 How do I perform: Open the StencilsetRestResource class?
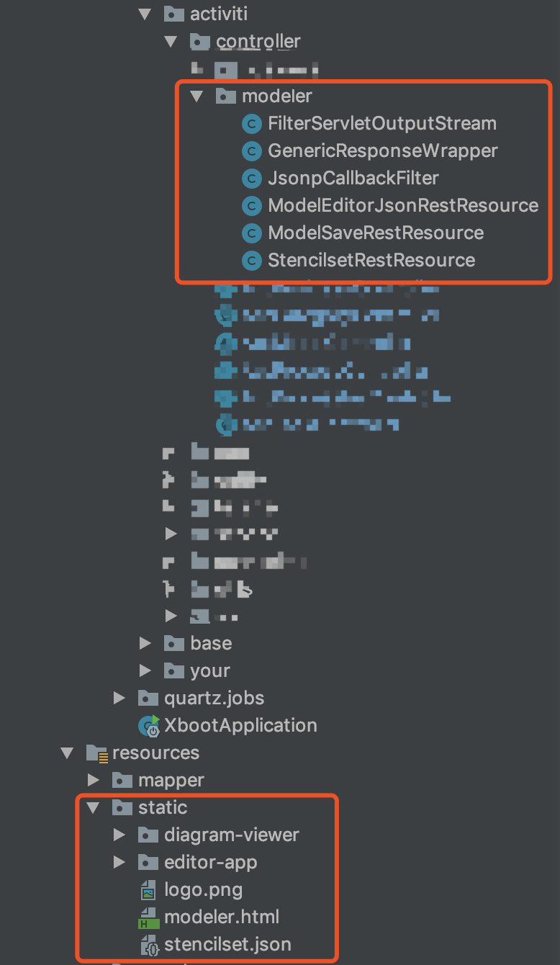pos(367,260)
